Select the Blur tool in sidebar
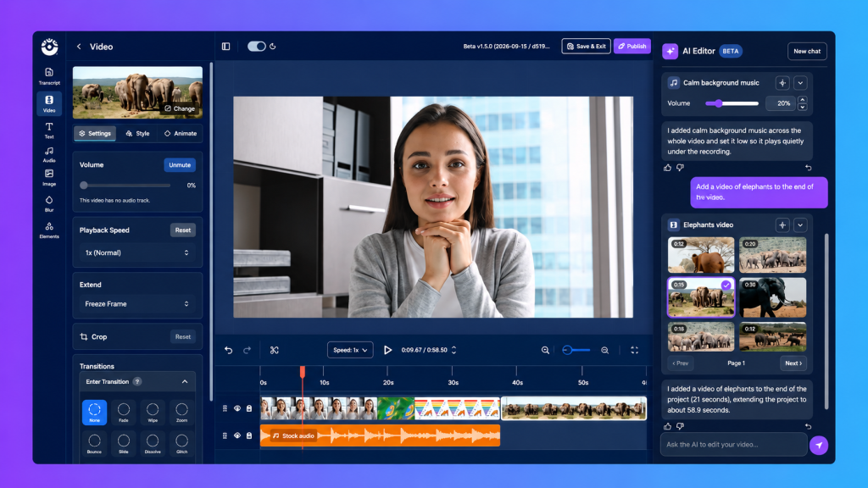Screen dimensions: 868x488 49,203
